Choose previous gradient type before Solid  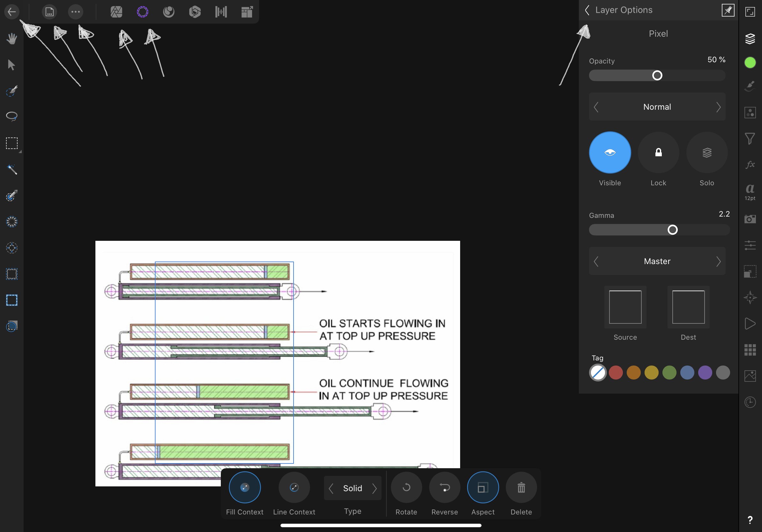point(331,488)
